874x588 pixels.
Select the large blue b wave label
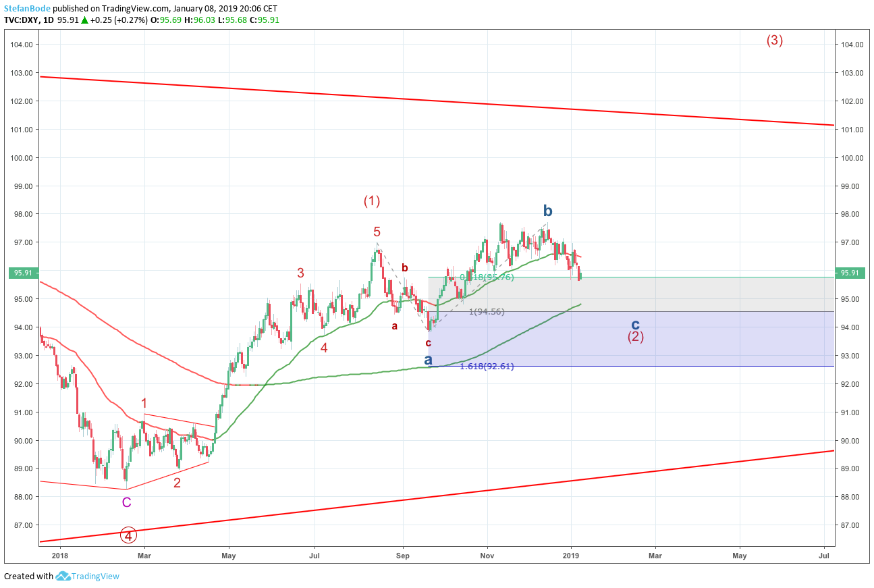[x=548, y=211]
